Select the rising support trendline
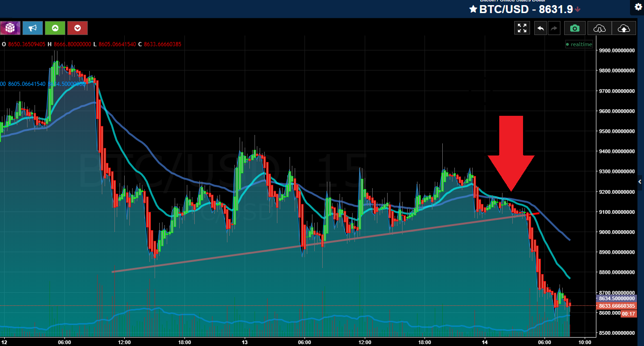The image size is (644, 346). click(322, 243)
